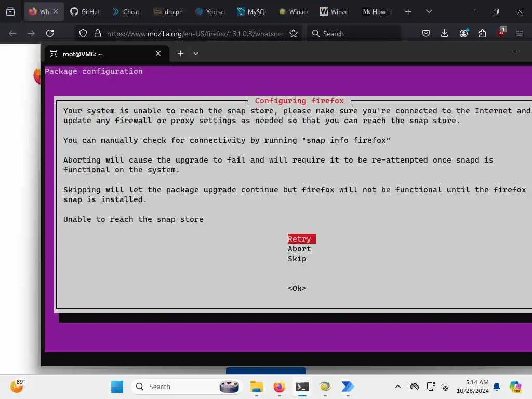
Task: Bookmark this page with star icon
Action: tap(294, 33)
